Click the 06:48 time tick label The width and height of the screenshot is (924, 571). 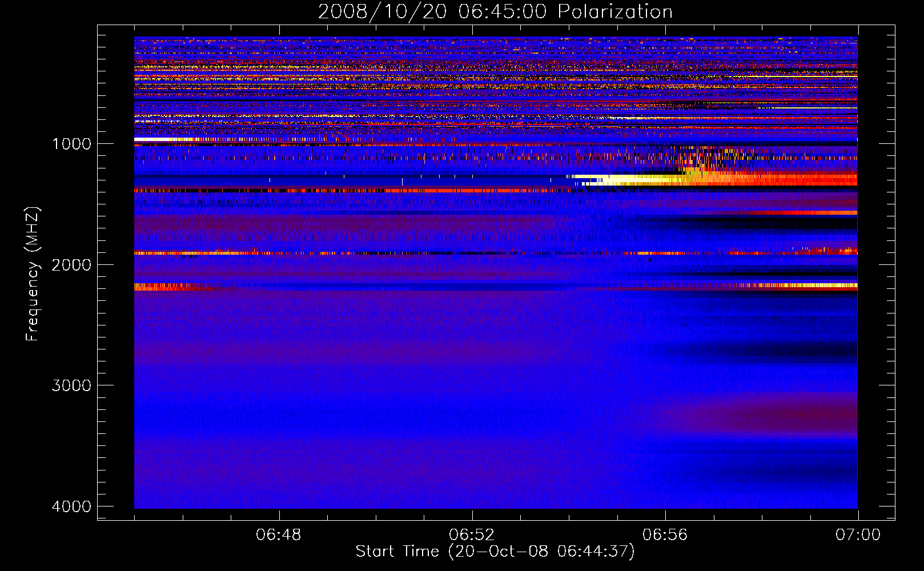279,535
